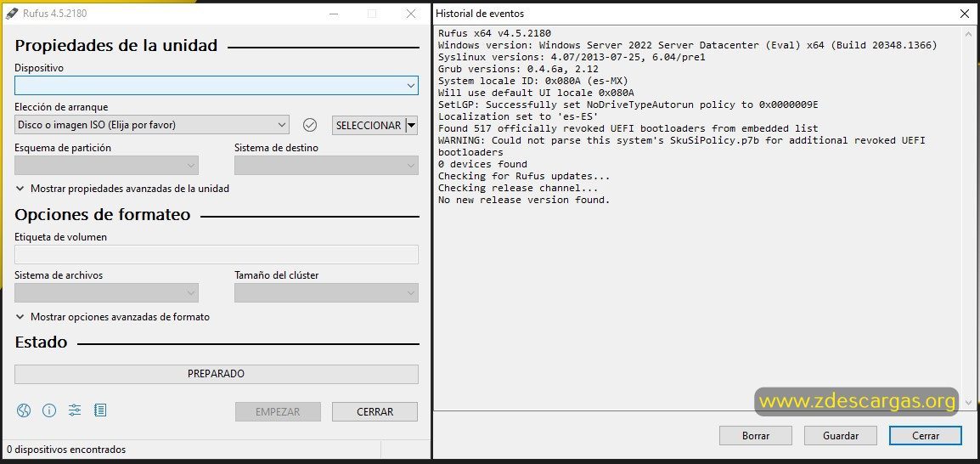Click the EMPEZAR button
Viewport: 980px width, 464px height.
click(x=279, y=412)
